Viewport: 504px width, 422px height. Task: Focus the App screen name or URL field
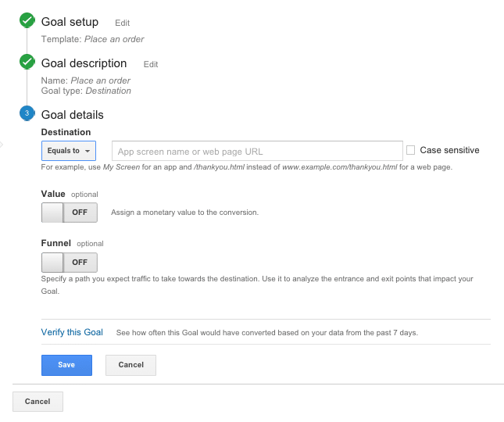257,151
